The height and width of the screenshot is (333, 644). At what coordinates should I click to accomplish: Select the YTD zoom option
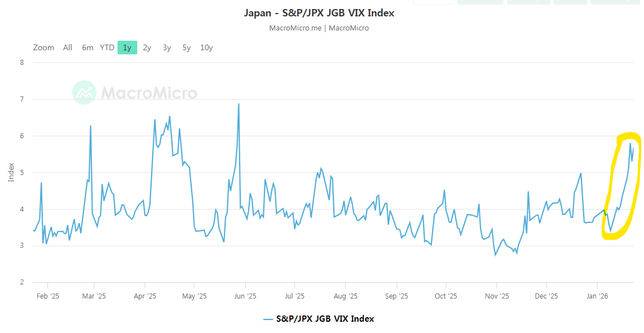(x=107, y=47)
